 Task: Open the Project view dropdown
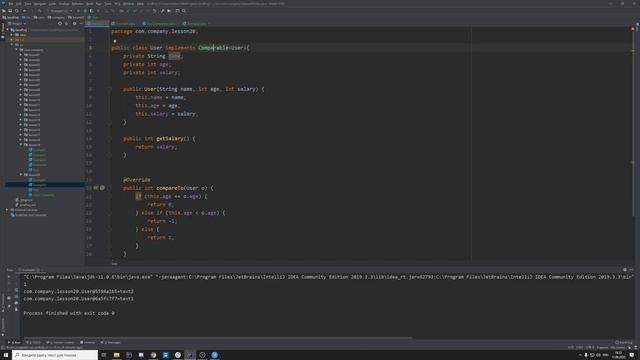click(18, 24)
